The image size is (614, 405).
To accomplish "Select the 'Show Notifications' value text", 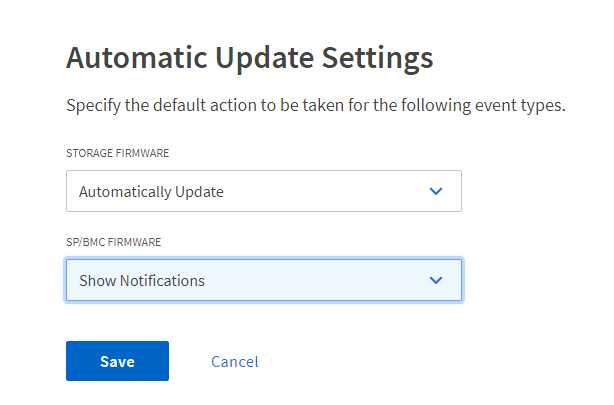I will pyautogui.click(x=142, y=280).
